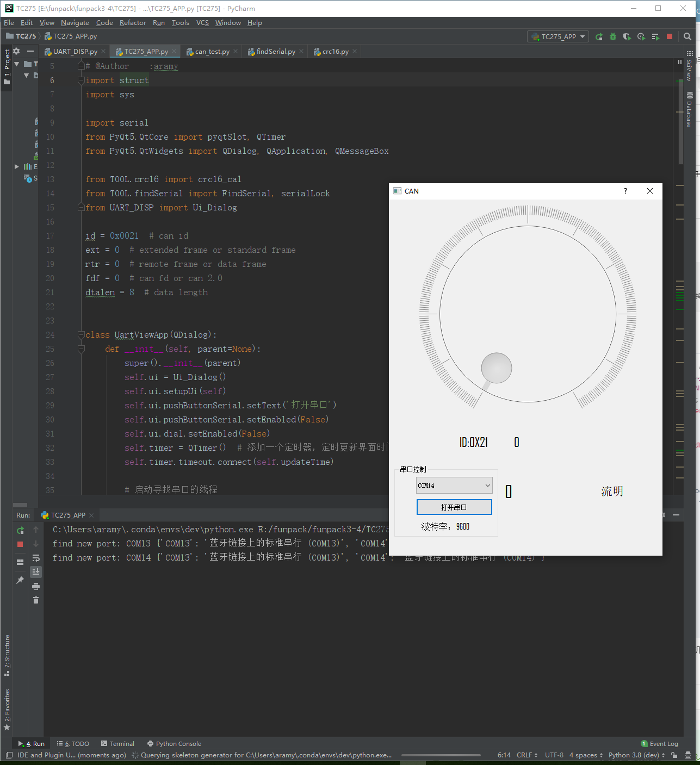Switch to can_test.py editor tab

pyautogui.click(x=212, y=52)
